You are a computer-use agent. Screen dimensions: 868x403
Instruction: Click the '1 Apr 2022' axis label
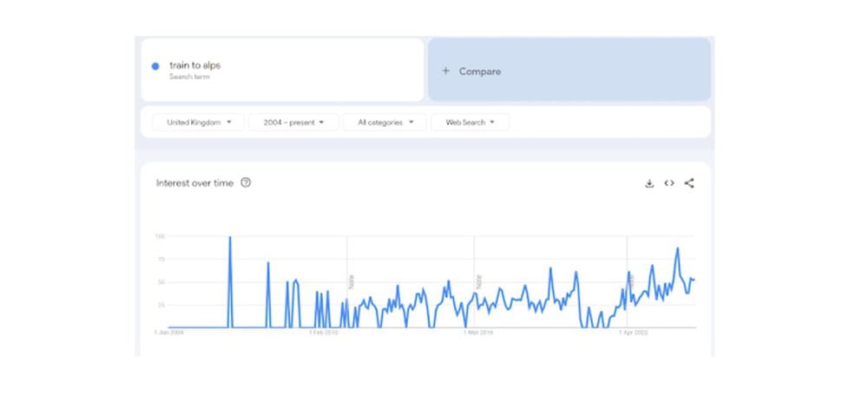point(633,333)
